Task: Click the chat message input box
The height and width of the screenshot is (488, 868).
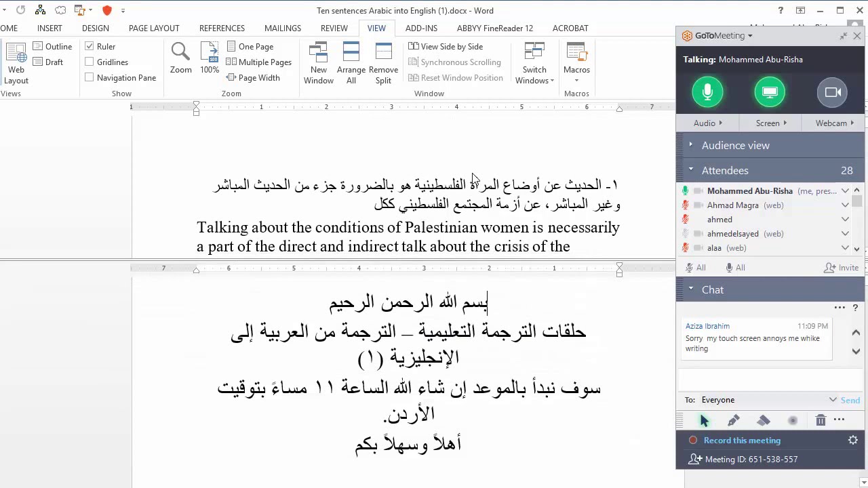Action: coord(770,380)
